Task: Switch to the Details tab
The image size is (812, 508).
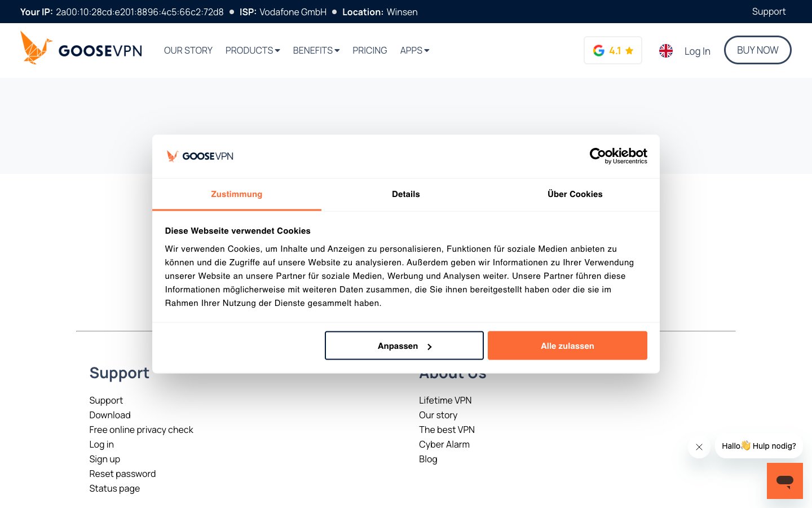Action: coord(405,194)
